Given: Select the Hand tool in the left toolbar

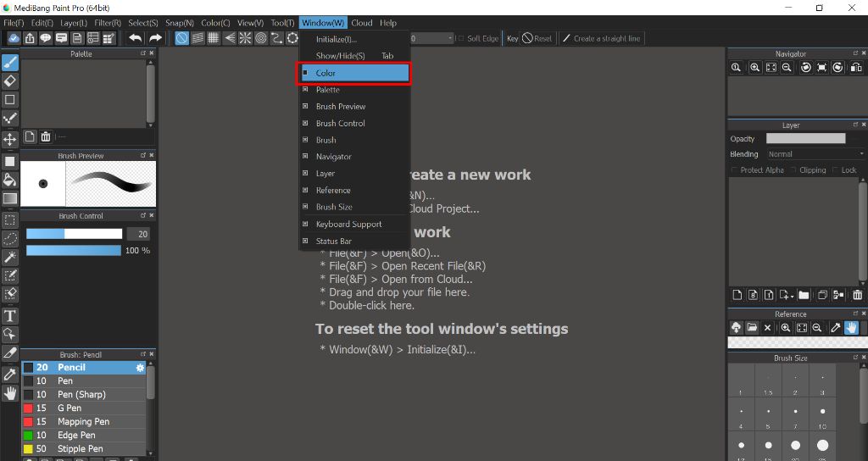Looking at the screenshot, I should click(x=10, y=393).
